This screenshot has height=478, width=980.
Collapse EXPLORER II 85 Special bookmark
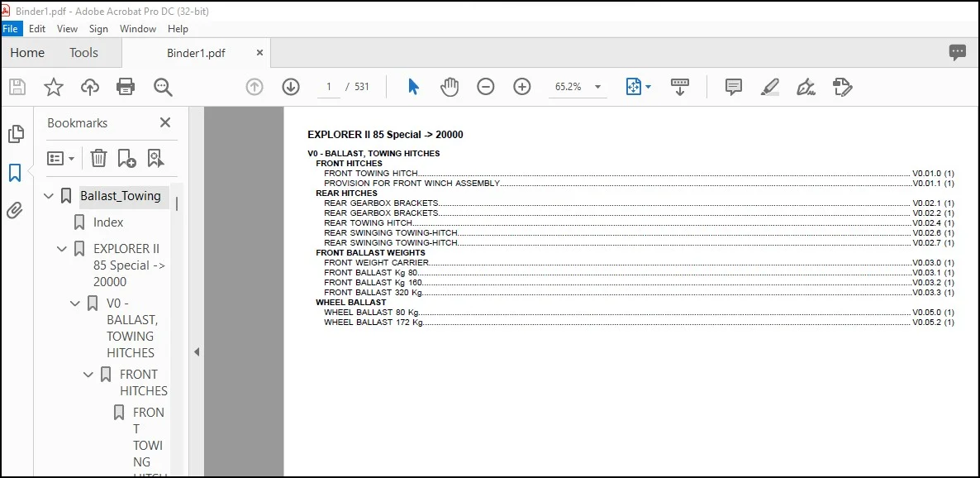[61, 249]
